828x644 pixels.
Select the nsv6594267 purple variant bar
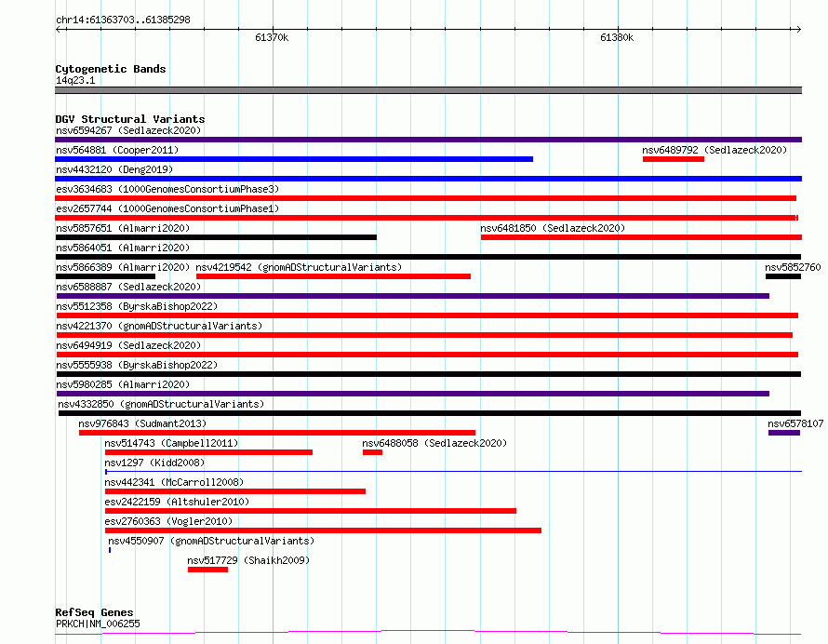point(428,140)
